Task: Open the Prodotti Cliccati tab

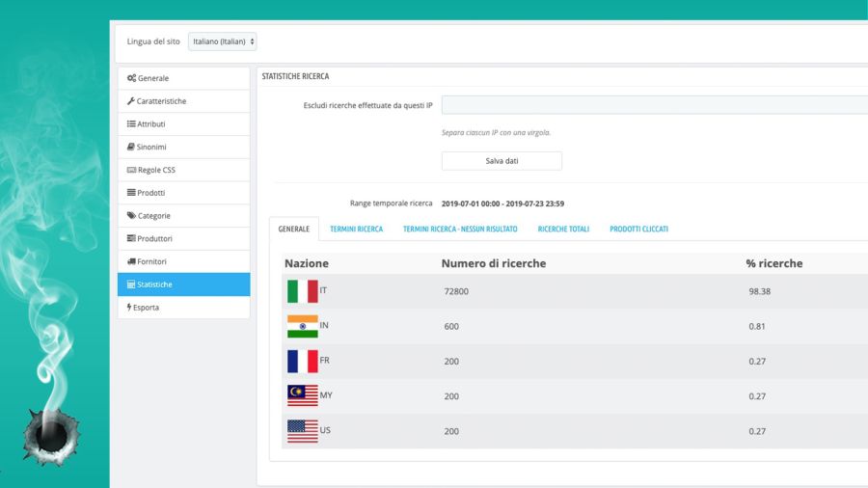Action: 638,230
